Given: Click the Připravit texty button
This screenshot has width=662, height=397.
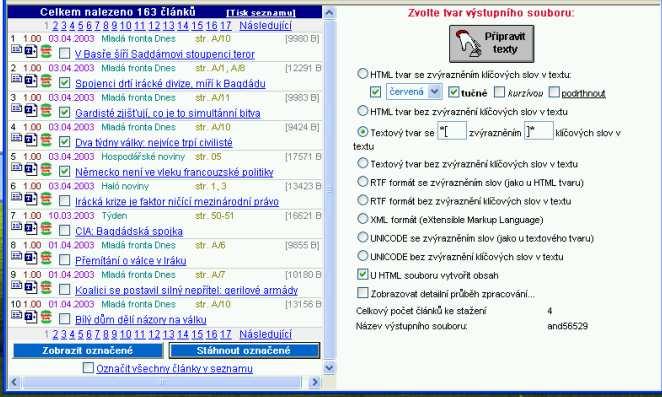Looking at the screenshot, I should 491,44.
